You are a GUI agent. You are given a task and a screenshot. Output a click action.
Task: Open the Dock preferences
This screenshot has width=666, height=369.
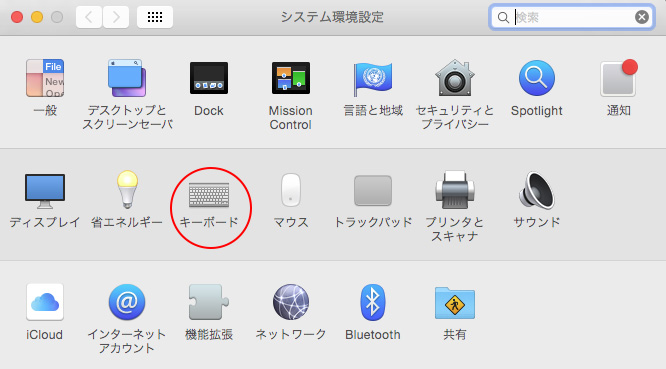click(x=209, y=78)
